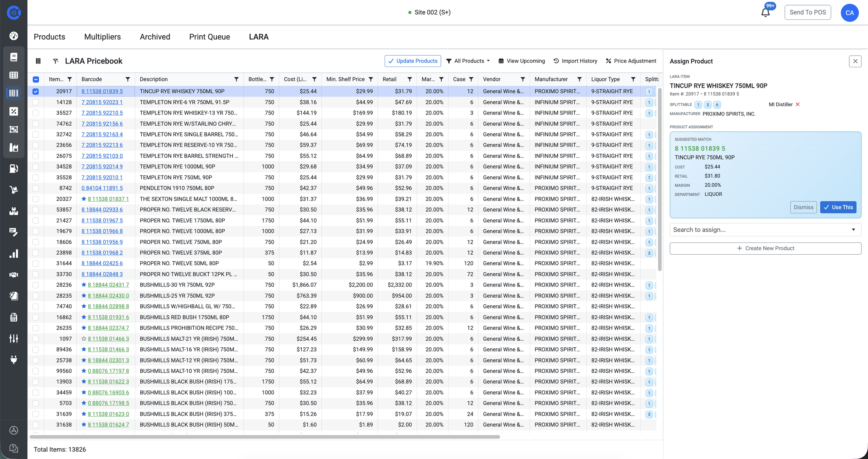Filter the Manufacturer column

[579, 79]
